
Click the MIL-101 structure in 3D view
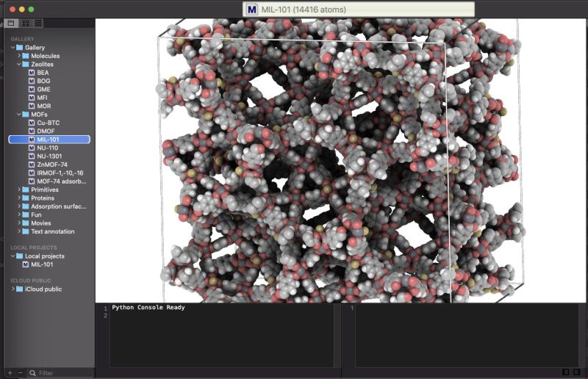(340, 160)
